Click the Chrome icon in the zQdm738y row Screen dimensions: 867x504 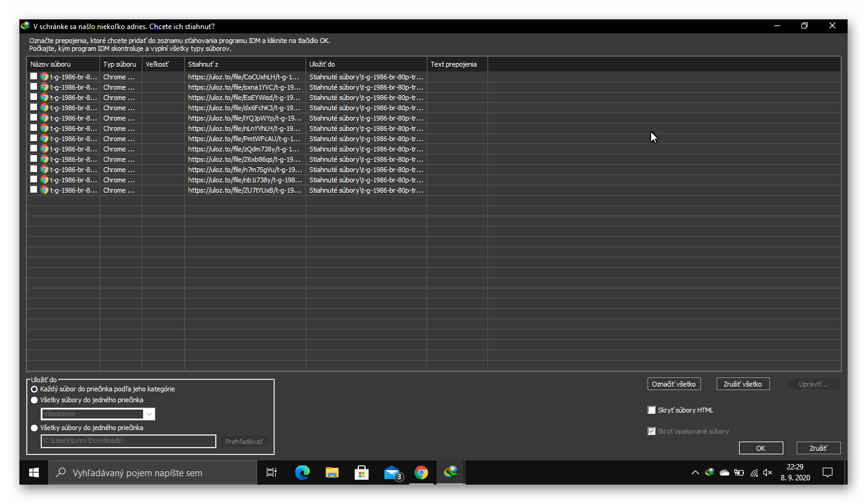[44, 149]
